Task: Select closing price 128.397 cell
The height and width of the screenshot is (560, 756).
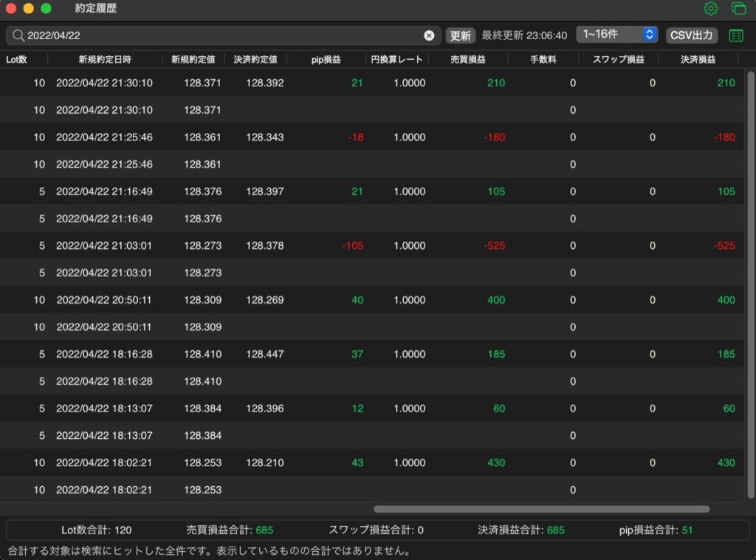Action: [265, 191]
